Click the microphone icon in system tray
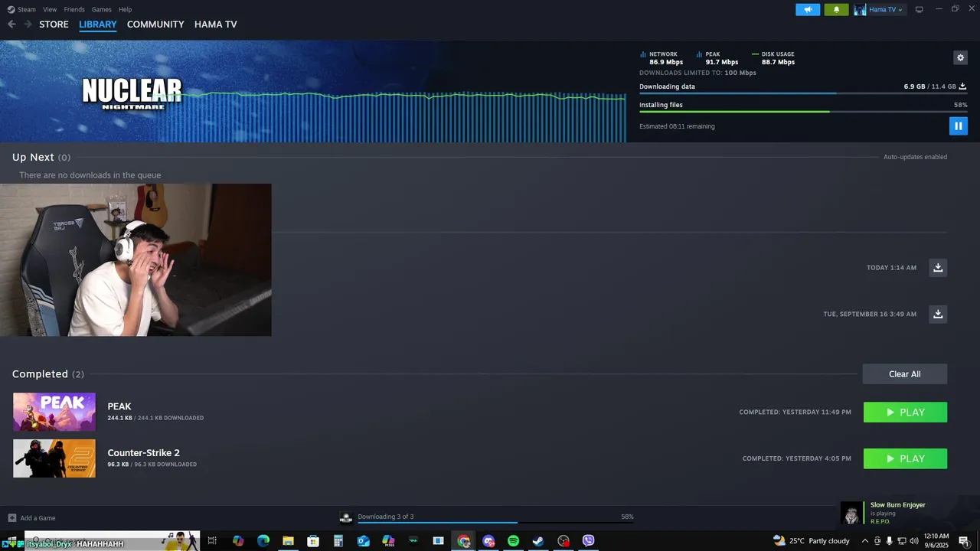The height and width of the screenshot is (551, 980). point(889,541)
